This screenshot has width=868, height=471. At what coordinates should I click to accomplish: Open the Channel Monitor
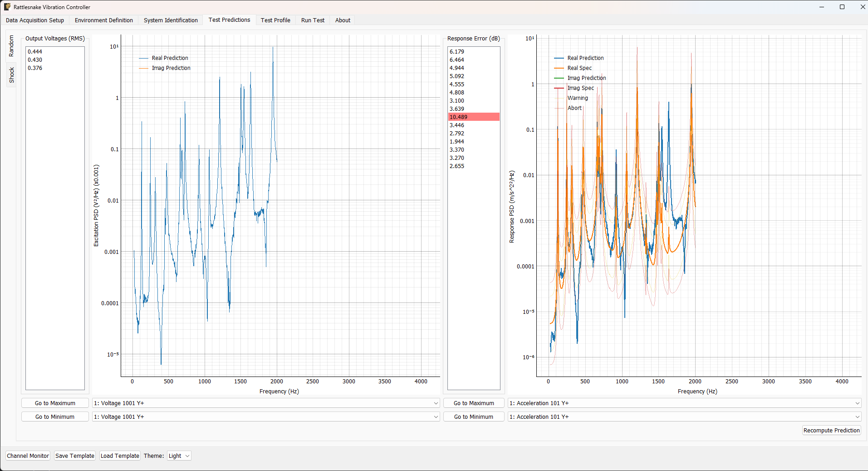[x=28, y=456]
